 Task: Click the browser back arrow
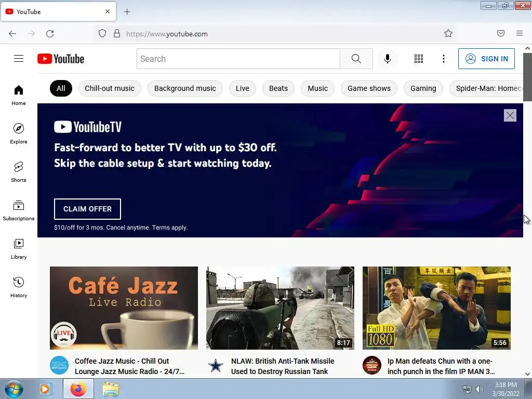[x=12, y=34]
